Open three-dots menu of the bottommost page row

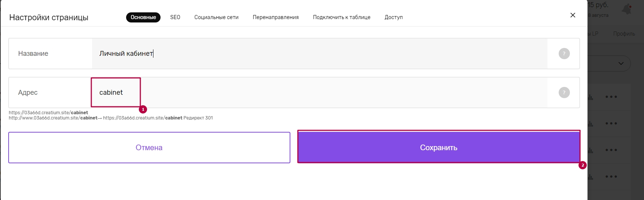click(x=611, y=176)
